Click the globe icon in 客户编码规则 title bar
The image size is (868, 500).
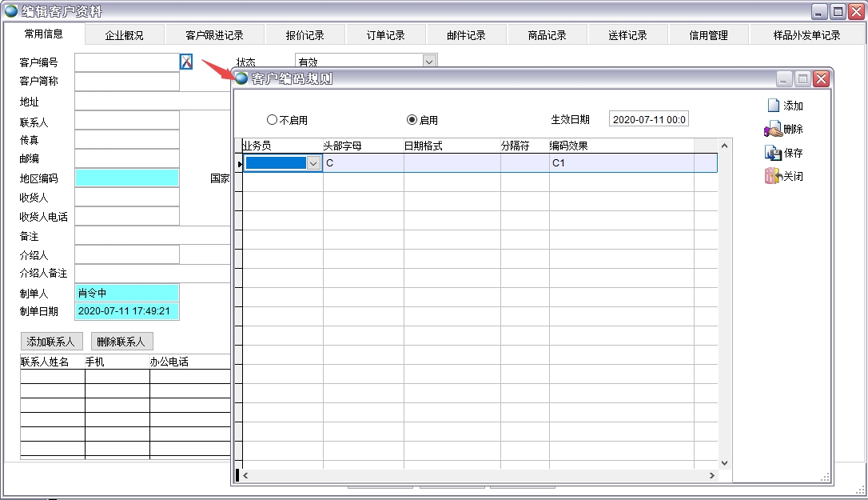click(241, 78)
